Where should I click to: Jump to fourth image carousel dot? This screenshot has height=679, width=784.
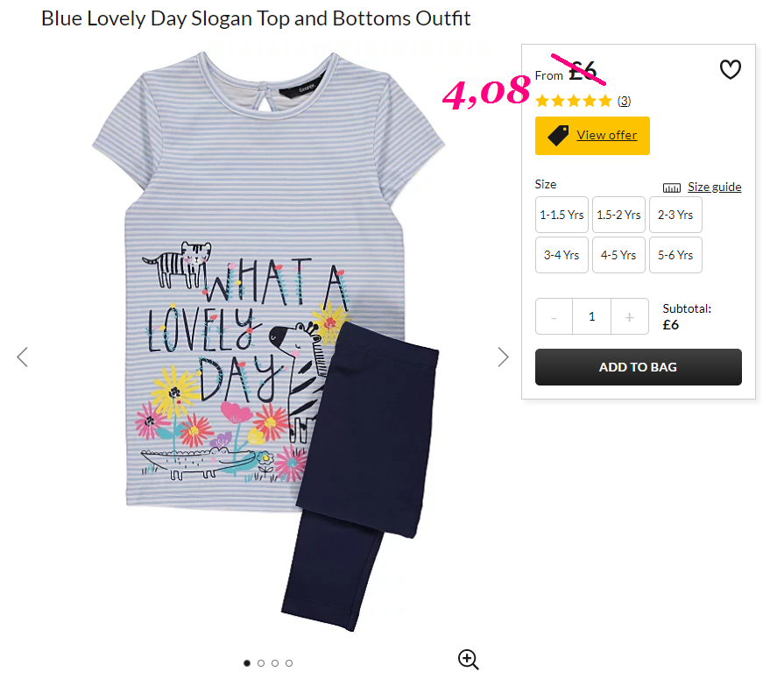pyautogui.click(x=289, y=663)
